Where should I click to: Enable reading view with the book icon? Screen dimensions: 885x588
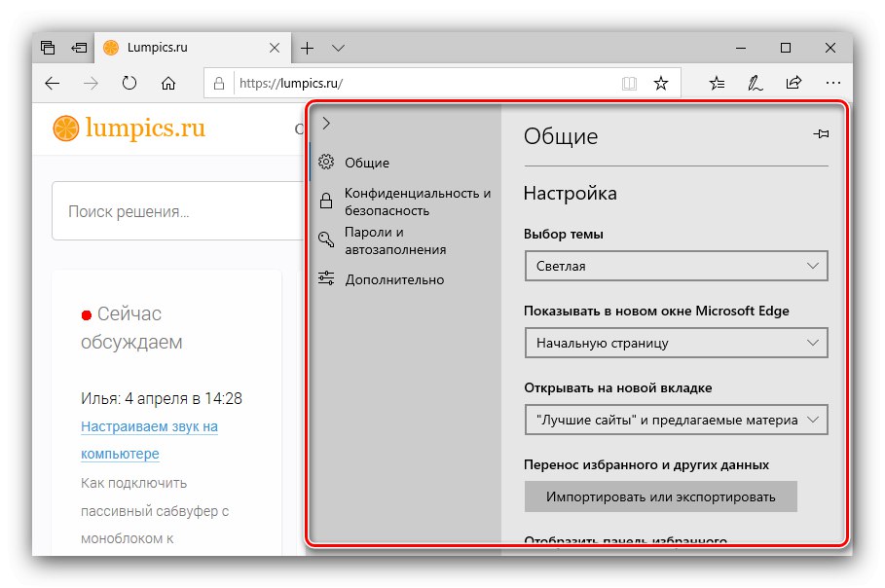[x=630, y=83]
